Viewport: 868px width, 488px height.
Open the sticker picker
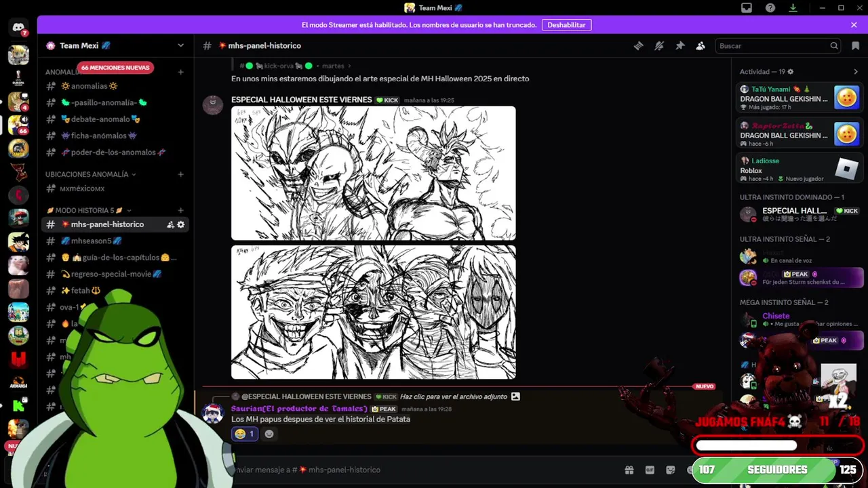tap(671, 470)
